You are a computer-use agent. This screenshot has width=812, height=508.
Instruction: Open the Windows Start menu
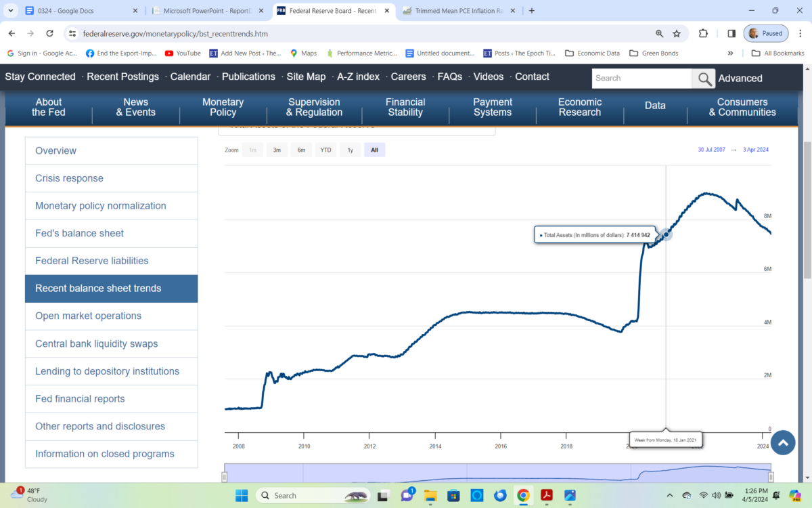tap(242, 495)
